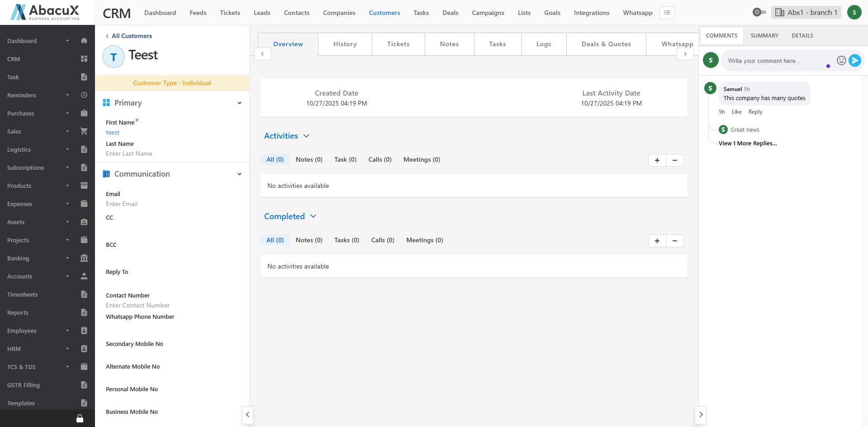Viewport: 868px width, 427px height.
Task: Toggle the theme switch in header
Action: point(759,12)
